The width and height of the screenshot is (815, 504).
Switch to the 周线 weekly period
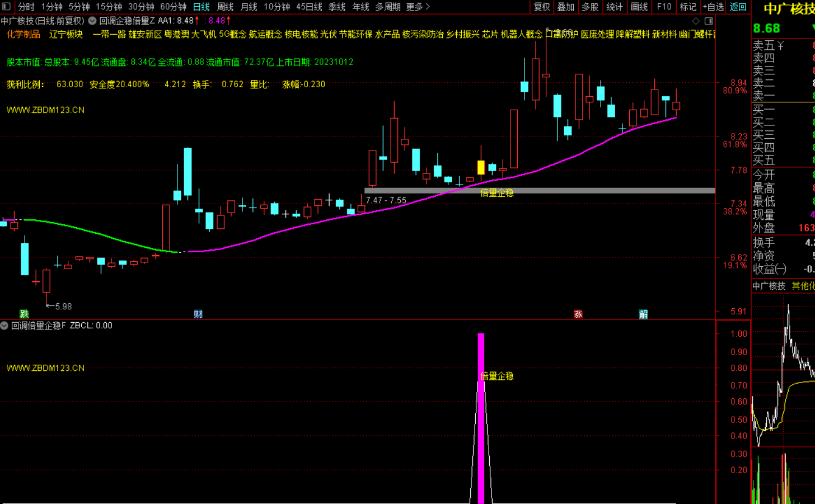tap(225, 7)
